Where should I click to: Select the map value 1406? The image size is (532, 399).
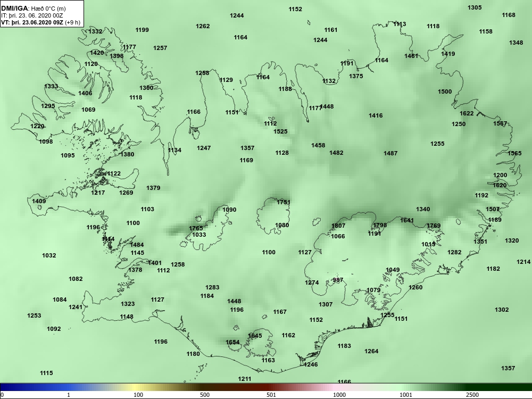click(x=85, y=93)
